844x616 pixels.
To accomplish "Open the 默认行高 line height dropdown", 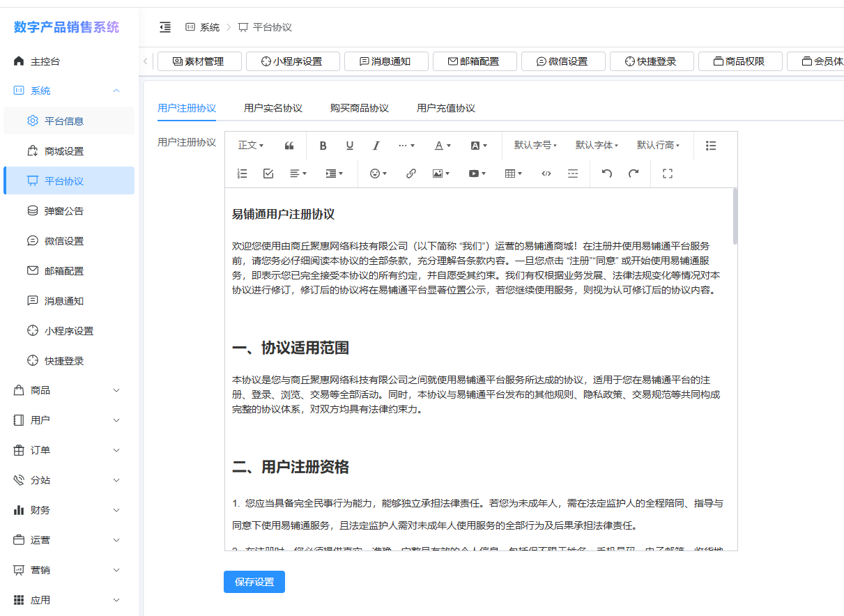I will (x=658, y=146).
